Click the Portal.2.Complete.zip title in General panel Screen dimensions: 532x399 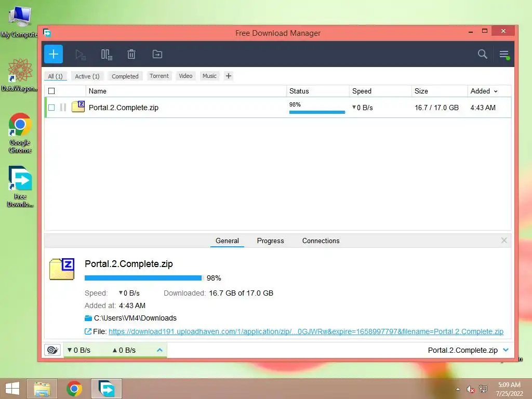(x=129, y=263)
